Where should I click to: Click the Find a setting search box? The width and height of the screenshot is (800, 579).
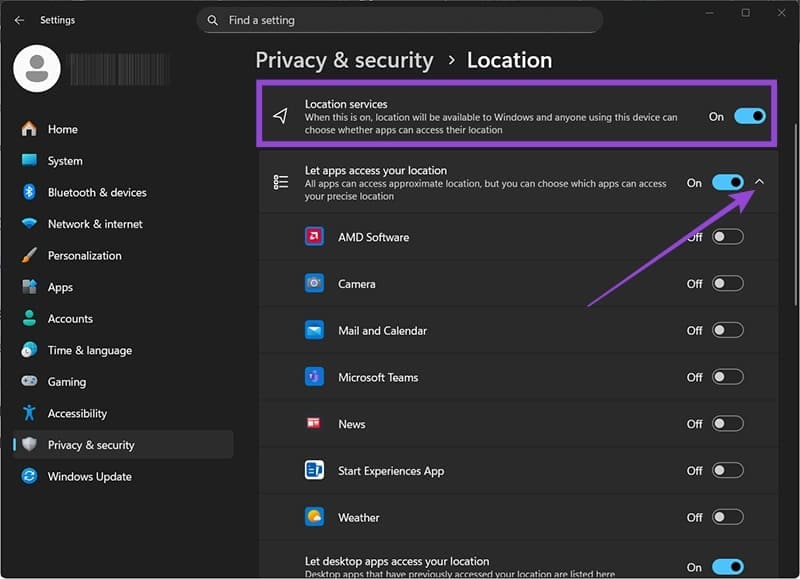pos(399,20)
